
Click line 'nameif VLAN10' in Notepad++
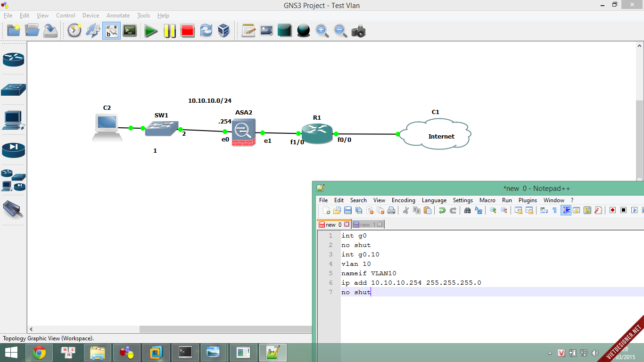point(369,273)
